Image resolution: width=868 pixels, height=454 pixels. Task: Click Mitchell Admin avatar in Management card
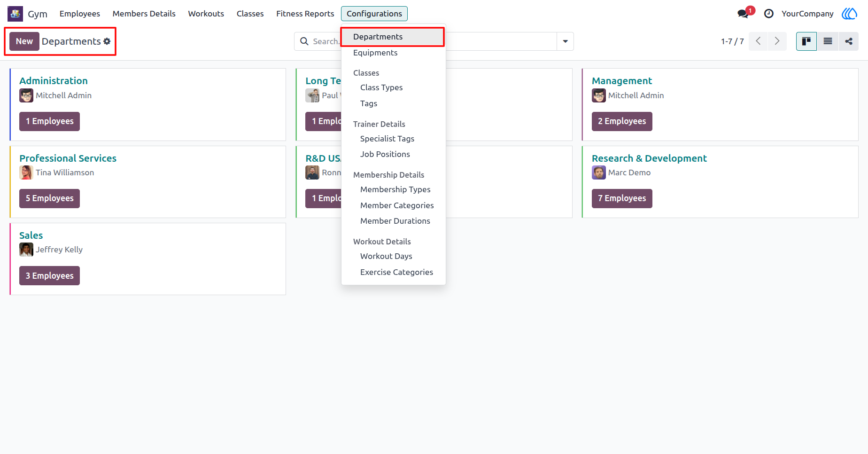click(x=599, y=95)
